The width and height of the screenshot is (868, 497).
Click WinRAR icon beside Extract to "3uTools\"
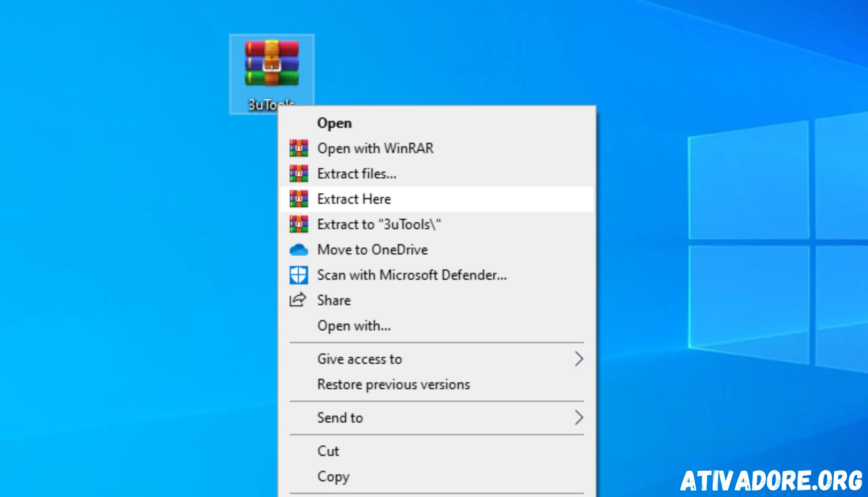(x=299, y=224)
